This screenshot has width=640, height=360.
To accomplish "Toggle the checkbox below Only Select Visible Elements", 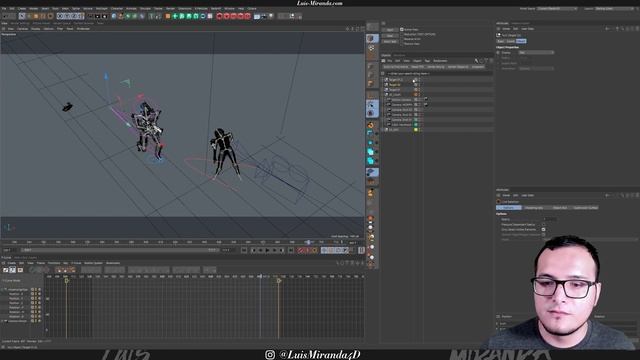I will coord(543,234).
